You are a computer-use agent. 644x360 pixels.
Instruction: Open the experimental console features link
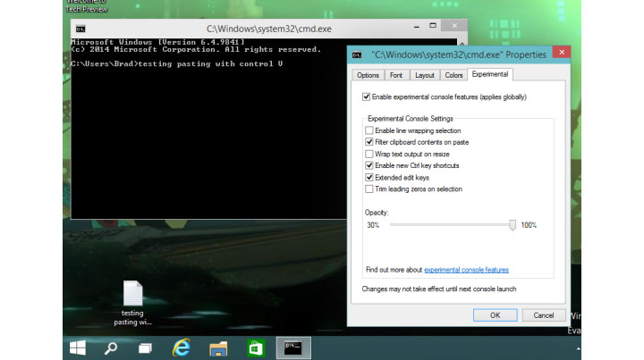coord(466,269)
